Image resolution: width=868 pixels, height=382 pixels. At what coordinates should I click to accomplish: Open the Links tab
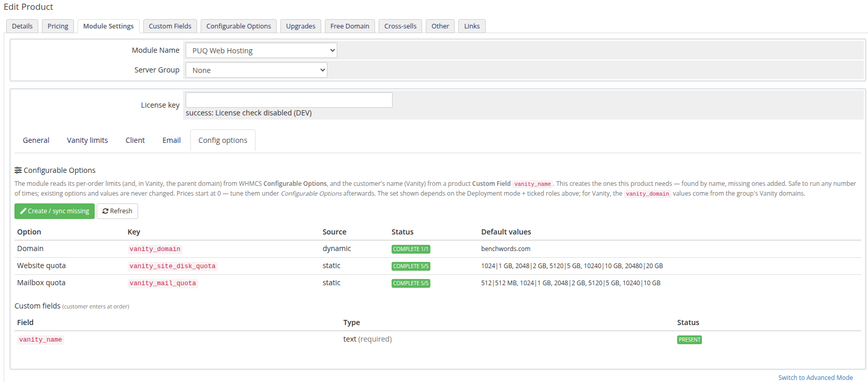pos(472,26)
